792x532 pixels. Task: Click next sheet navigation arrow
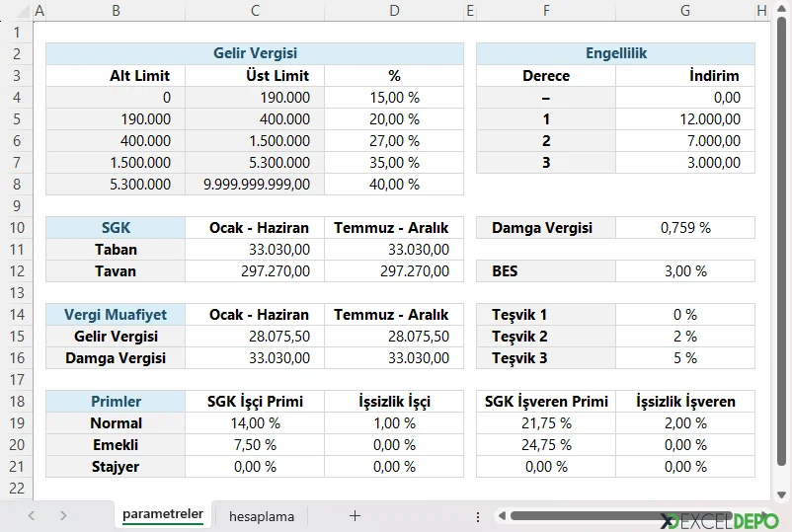point(63,515)
